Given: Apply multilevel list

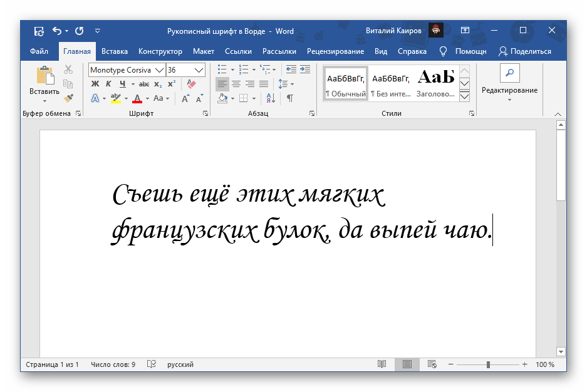Looking at the screenshot, I should (265, 70).
